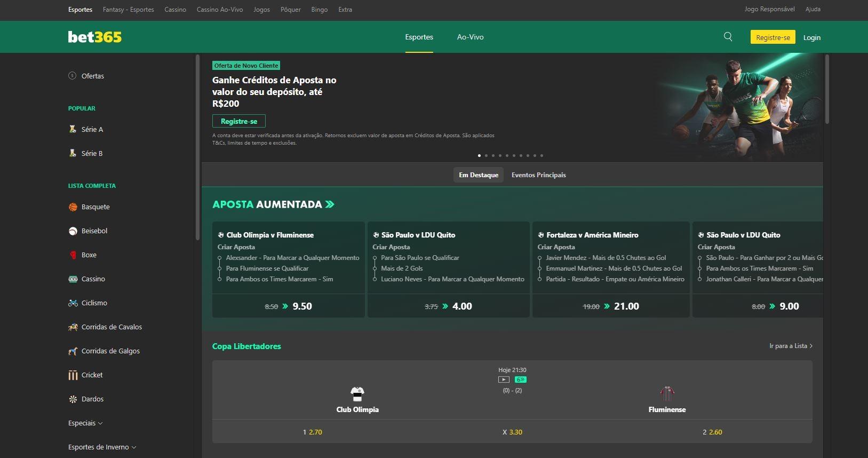Image resolution: width=868 pixels, height=458 pixels.
Task: Select the Cricket wickets icon
Action: 73,375
